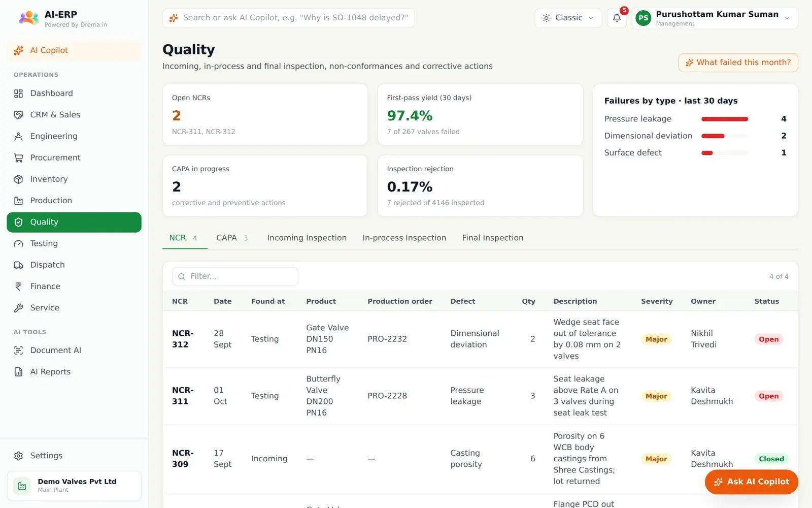This screenshot has height=508, width=812.
Task: Click the First-pass yield 97.4% card
Action: [x=480, y=115]
